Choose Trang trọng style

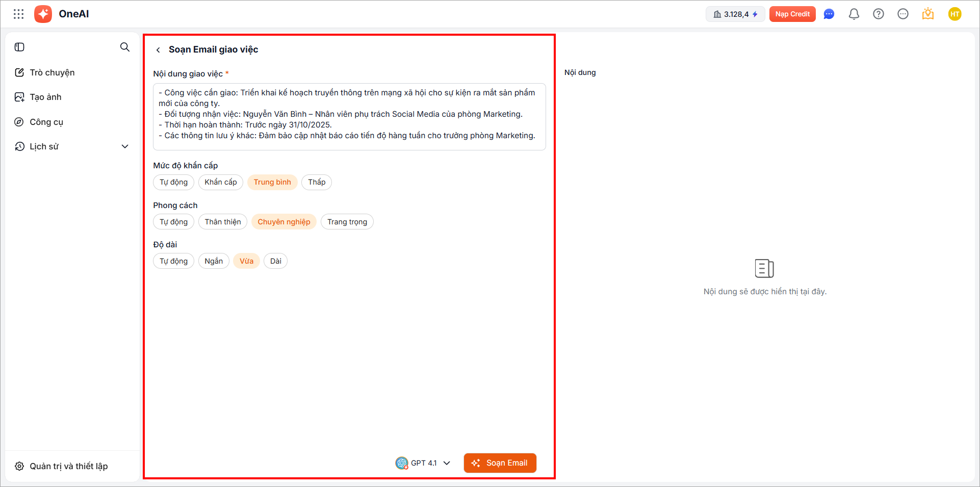click(347, 222)
